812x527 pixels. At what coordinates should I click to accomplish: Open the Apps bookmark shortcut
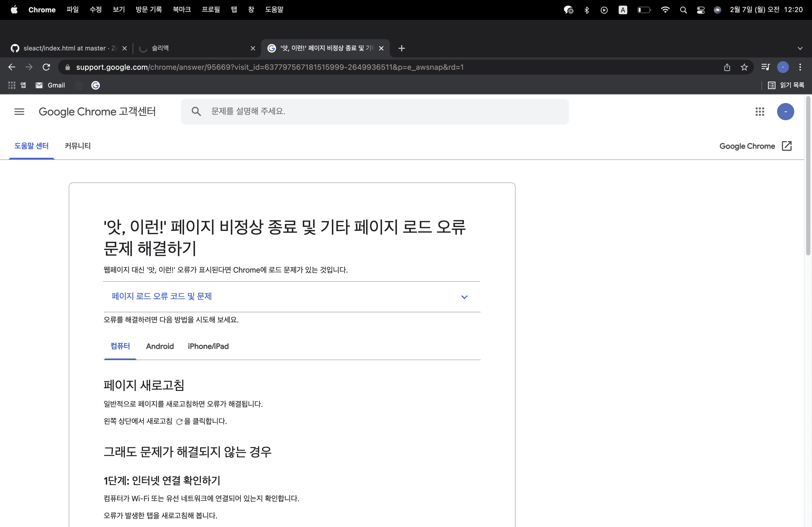coord(17,85)
